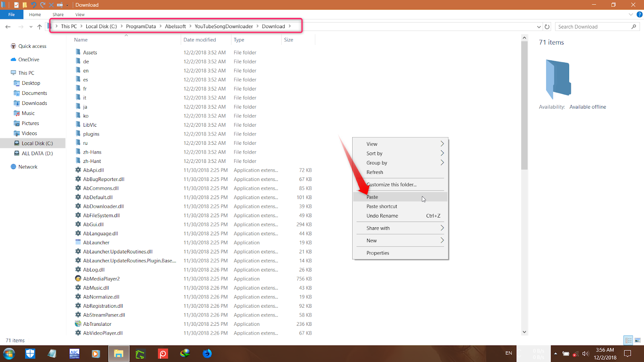Open the Start button on taskbar
The height and width of the screenshot is (362, 644).
coord(9,354)
